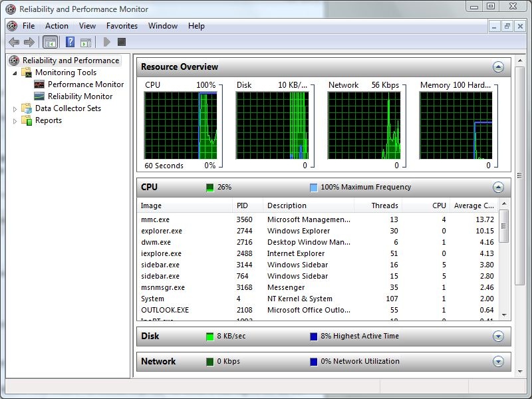
Task: Click main pane scroll down arrow
Action: click(x=520, y=372)
